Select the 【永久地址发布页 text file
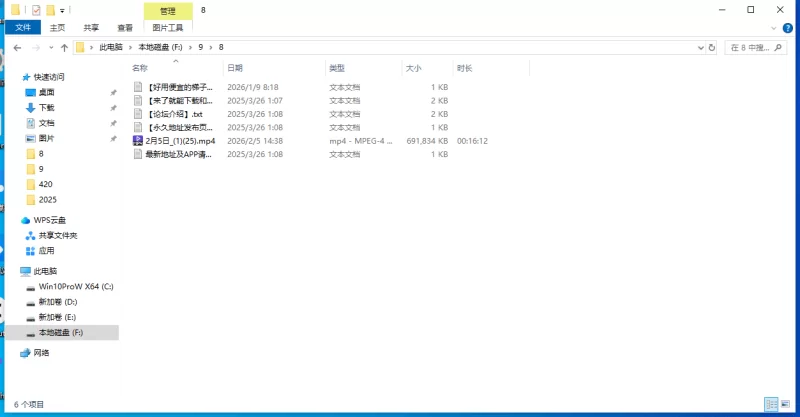The width and height of the screenshot is (800, 417). (179, 127)
